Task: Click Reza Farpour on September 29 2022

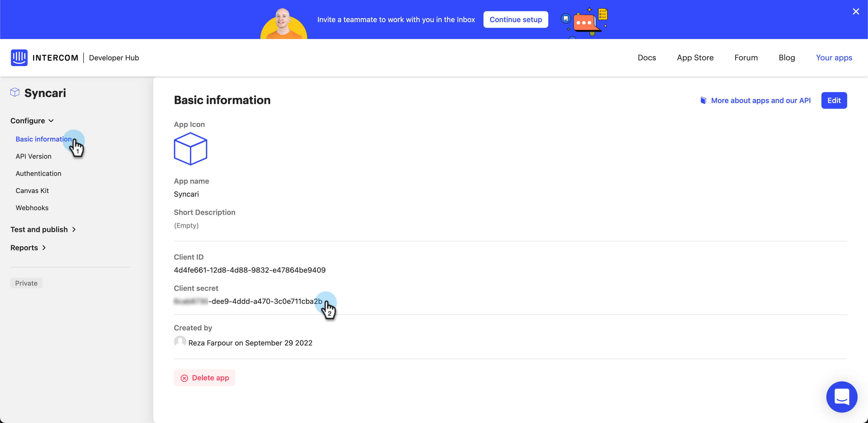Action: [x=250, y=343]
